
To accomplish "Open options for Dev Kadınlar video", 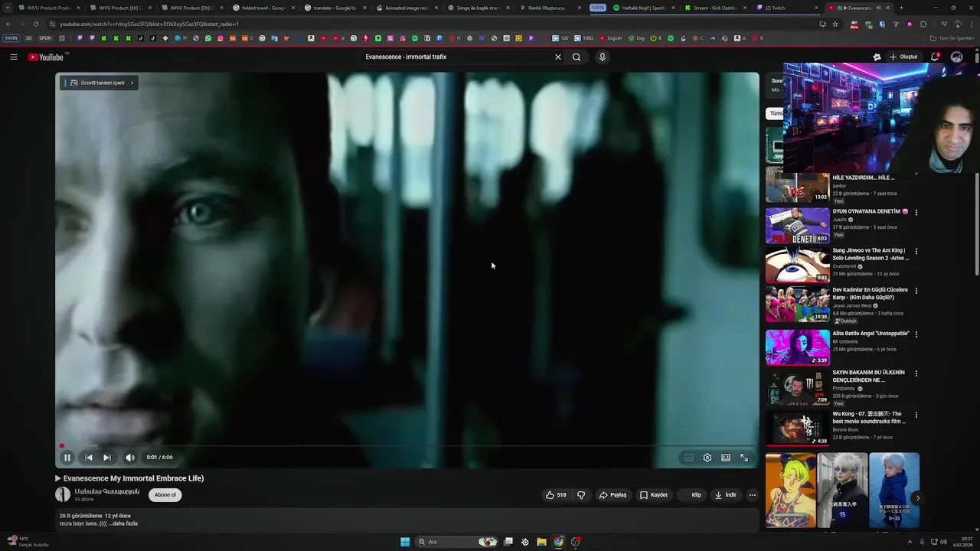I will coord(916,291).
